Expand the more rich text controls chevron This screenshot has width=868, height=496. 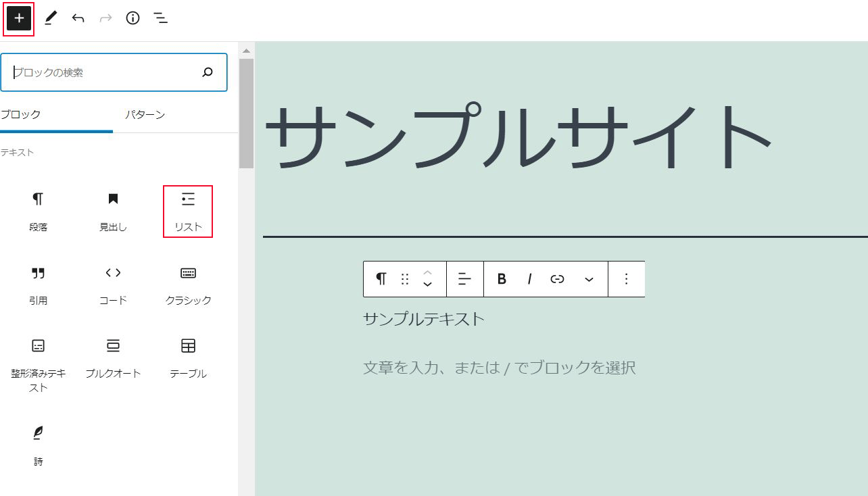[x=589, y=279]
